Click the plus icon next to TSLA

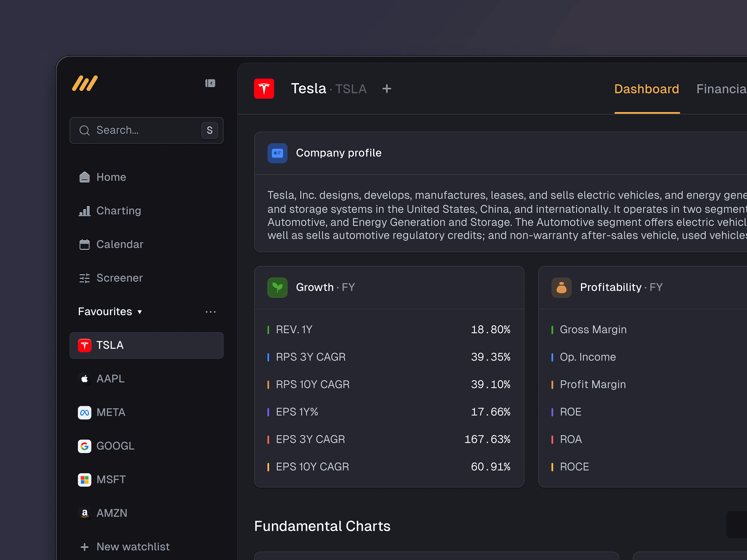[387, 89]
